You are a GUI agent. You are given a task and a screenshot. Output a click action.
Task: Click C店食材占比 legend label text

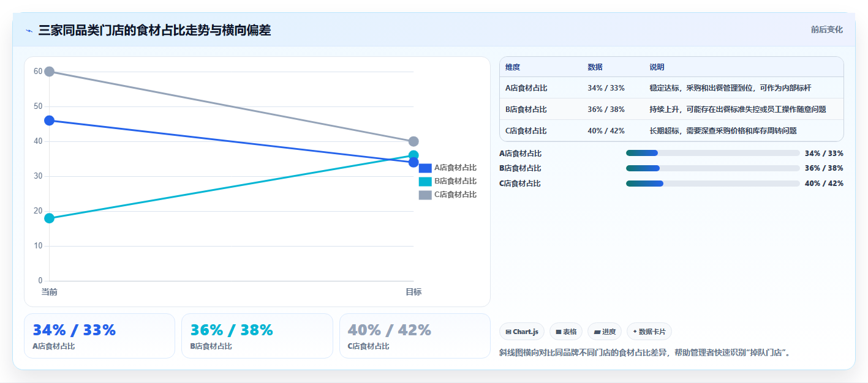click(x=455, y=195)
